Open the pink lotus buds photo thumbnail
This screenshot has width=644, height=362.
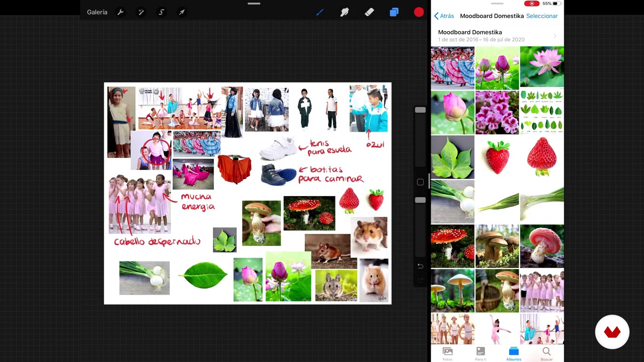497,68
